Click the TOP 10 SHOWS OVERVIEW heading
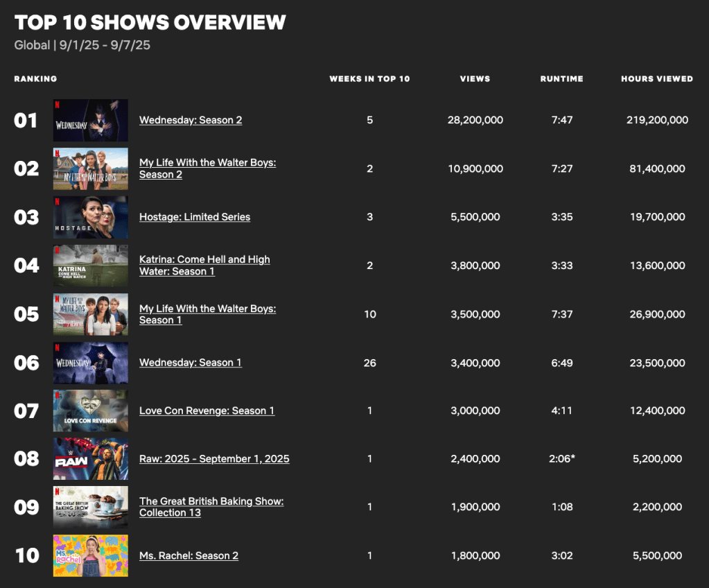 tap(150, 22)
